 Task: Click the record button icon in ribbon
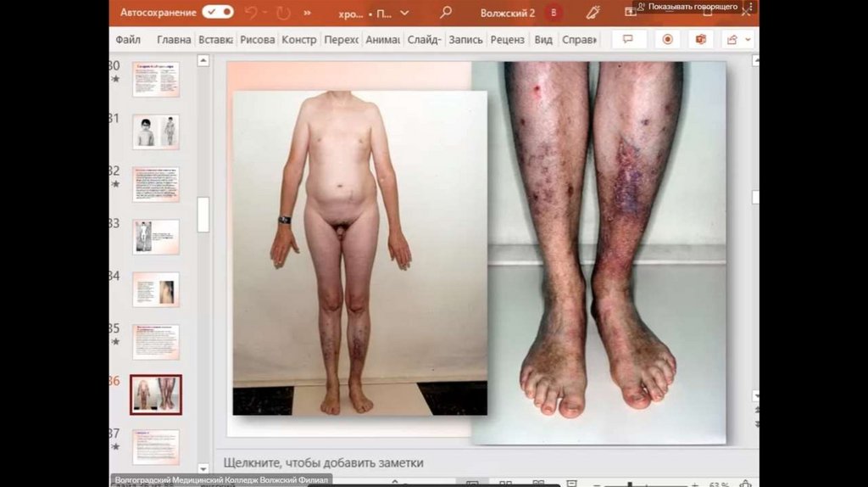tap(667, 40)
